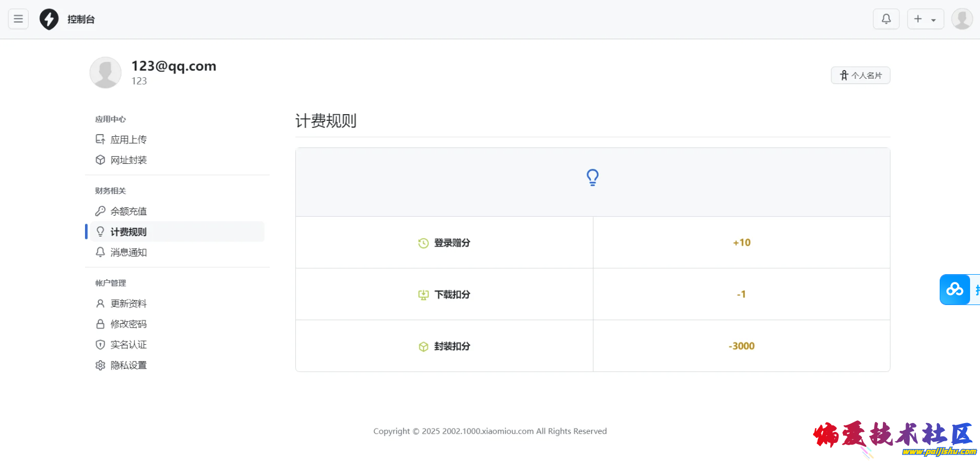
Task: Click the 个人名片 button
Action: 860,76
